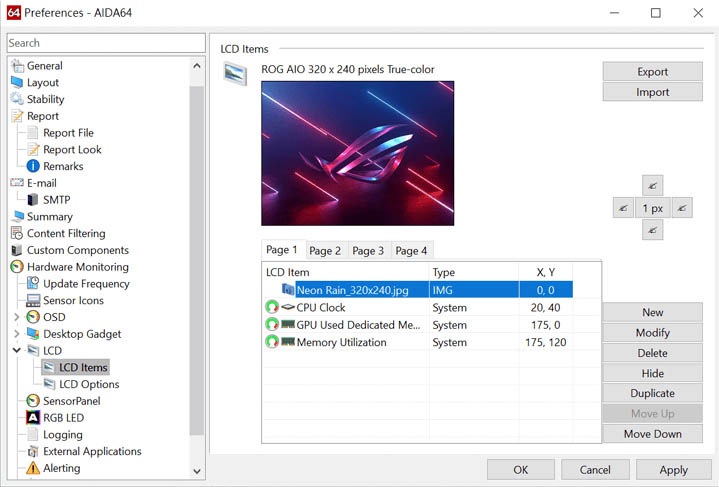
Task: Switch to the Page 2 tab
Action: 324,250
